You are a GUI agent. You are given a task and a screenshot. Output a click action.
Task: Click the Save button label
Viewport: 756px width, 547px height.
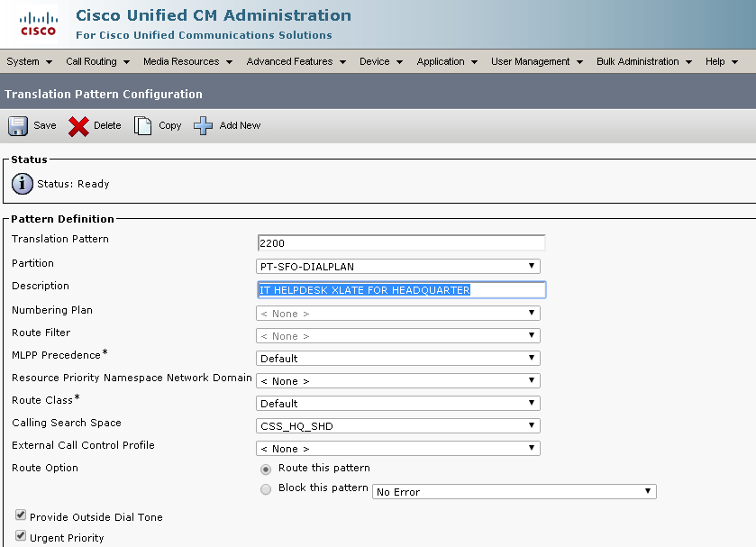45,125
